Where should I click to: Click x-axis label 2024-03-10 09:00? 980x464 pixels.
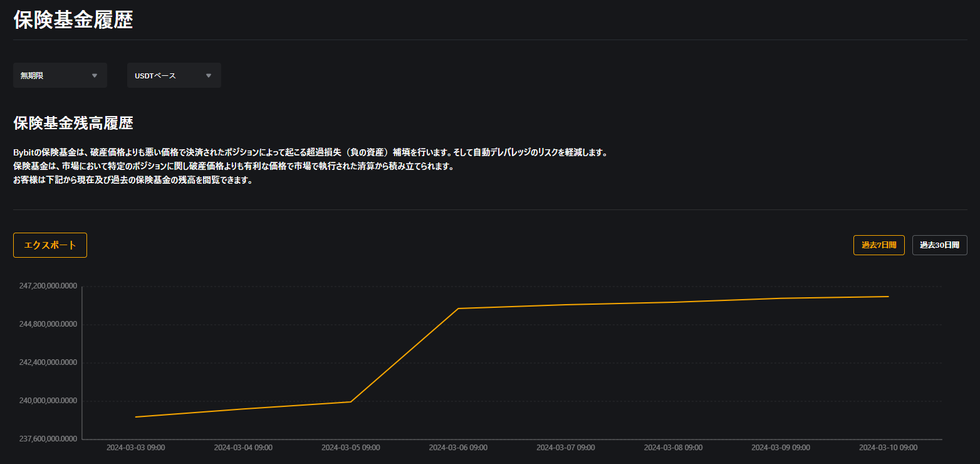[888, 448]
